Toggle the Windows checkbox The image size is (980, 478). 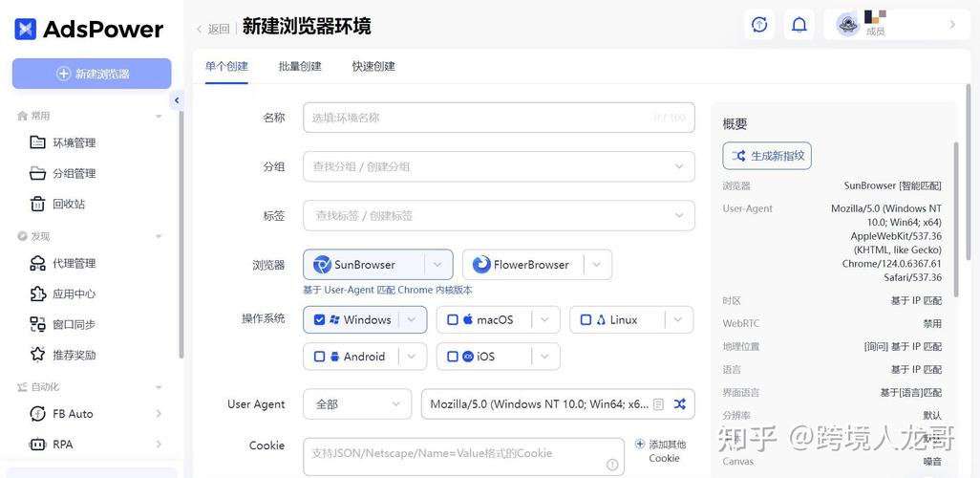tap(319, 319)
